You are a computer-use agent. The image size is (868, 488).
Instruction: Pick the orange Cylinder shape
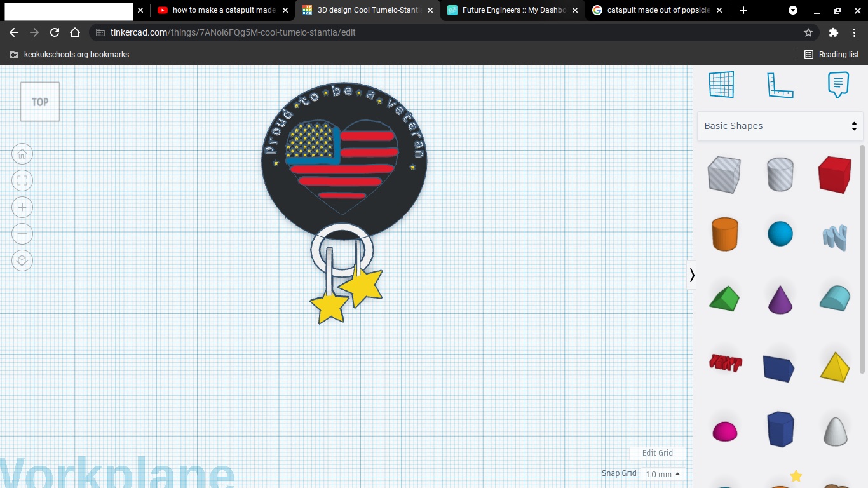pyautogui.click(x=724, y=234)
